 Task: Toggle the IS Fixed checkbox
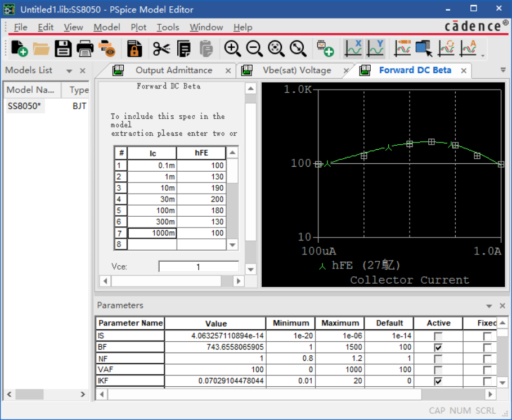pyautogui.click(x=487, y=336)
